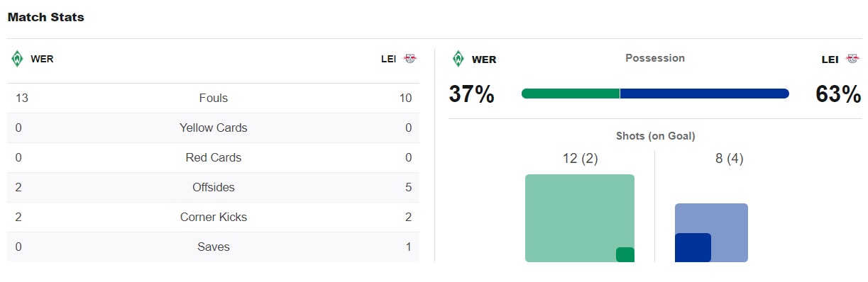Select the Offsides stat row
This screenshot has height=282, width=868.
point(213,188)
